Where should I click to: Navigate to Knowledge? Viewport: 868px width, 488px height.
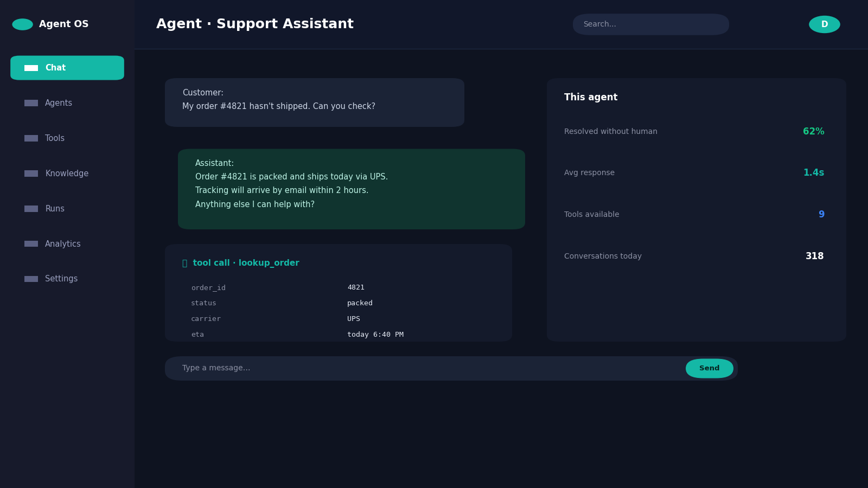[67, 174]
